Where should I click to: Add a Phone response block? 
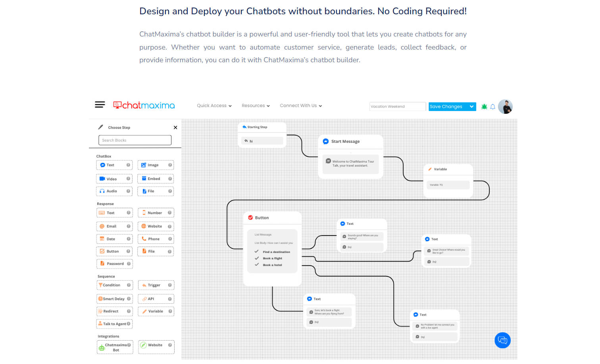pos(156,239)
